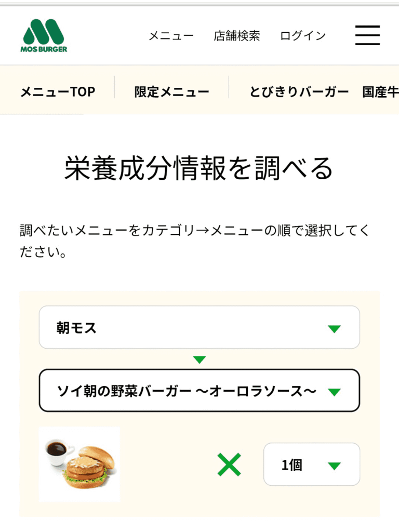Screen dimensions: 399x532
Task: Click the green arrow in 朝モス box
Action: pos(334,328)
